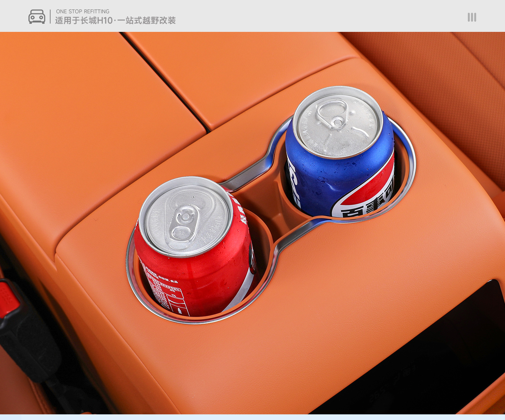Open the cup holder product photo
Screen dimensions: 505x420
click(x=252, y=223)
